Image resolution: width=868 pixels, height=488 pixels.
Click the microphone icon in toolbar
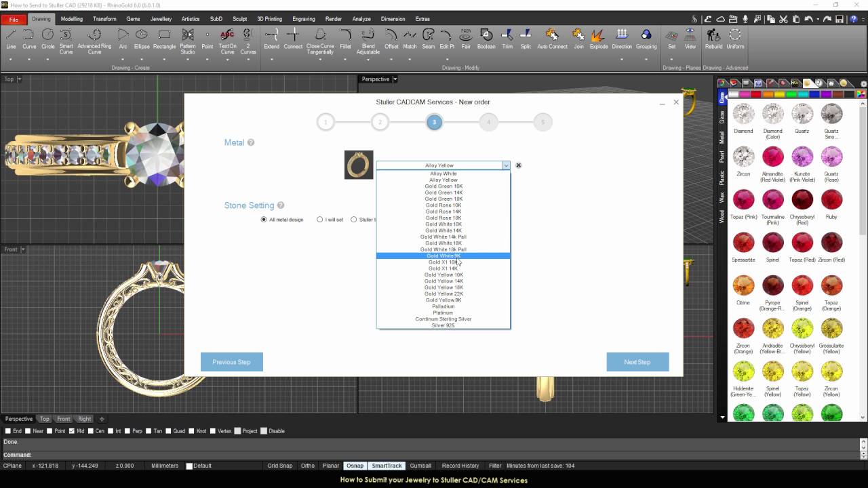pyautogui.click(x=745, y=20)
